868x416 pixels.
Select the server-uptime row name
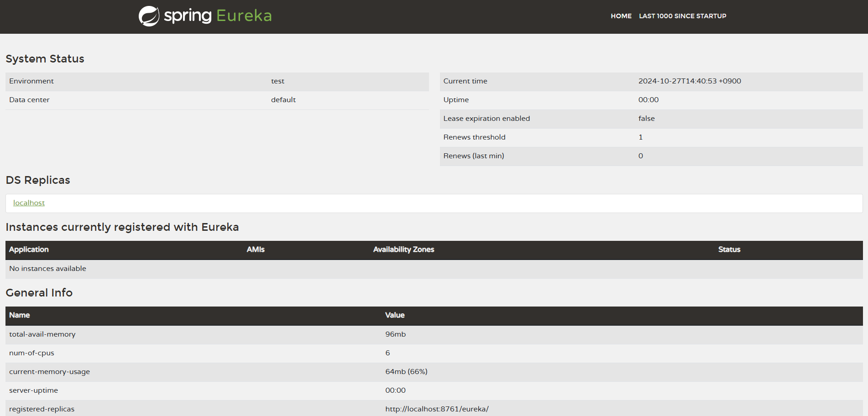pyautogui.click(x=33, y=390)
